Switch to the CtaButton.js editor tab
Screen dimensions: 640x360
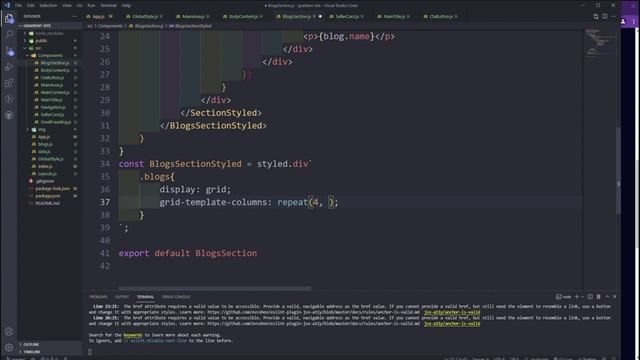point(441,17)
